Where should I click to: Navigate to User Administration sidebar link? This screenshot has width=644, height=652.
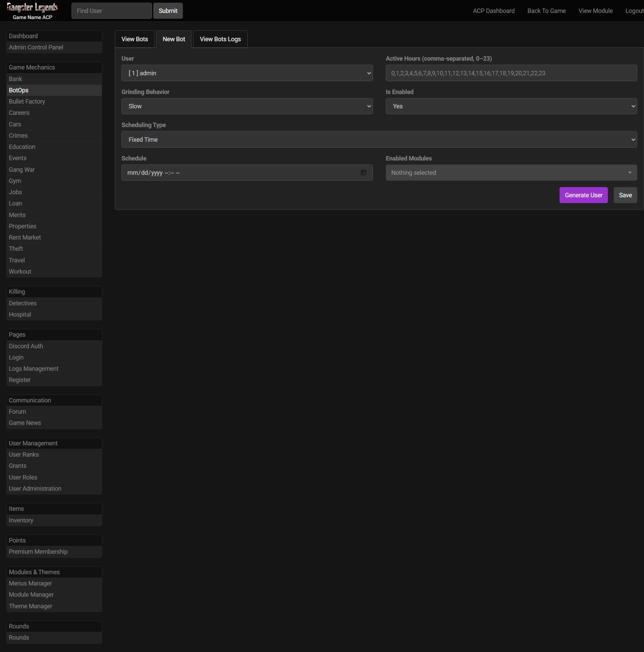[x=35, y=489]
